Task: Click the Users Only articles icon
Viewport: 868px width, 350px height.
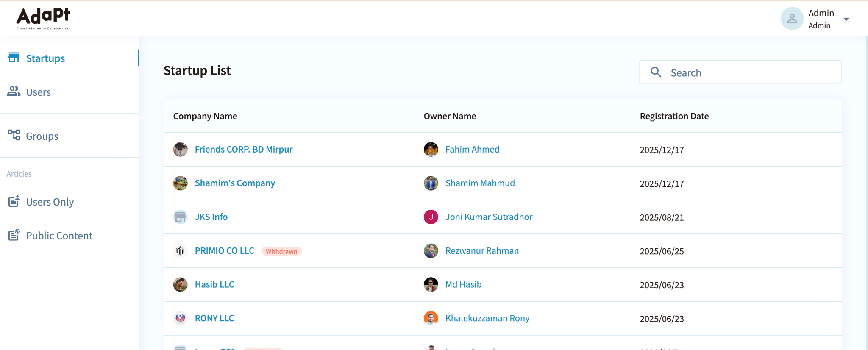Action: [14, 201]
